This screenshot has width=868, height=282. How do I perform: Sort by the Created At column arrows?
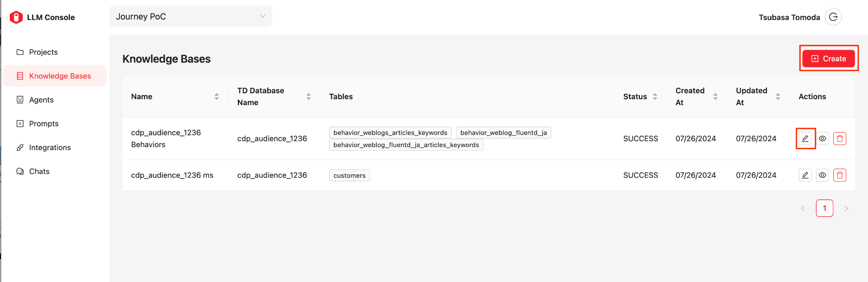(715, 97)
